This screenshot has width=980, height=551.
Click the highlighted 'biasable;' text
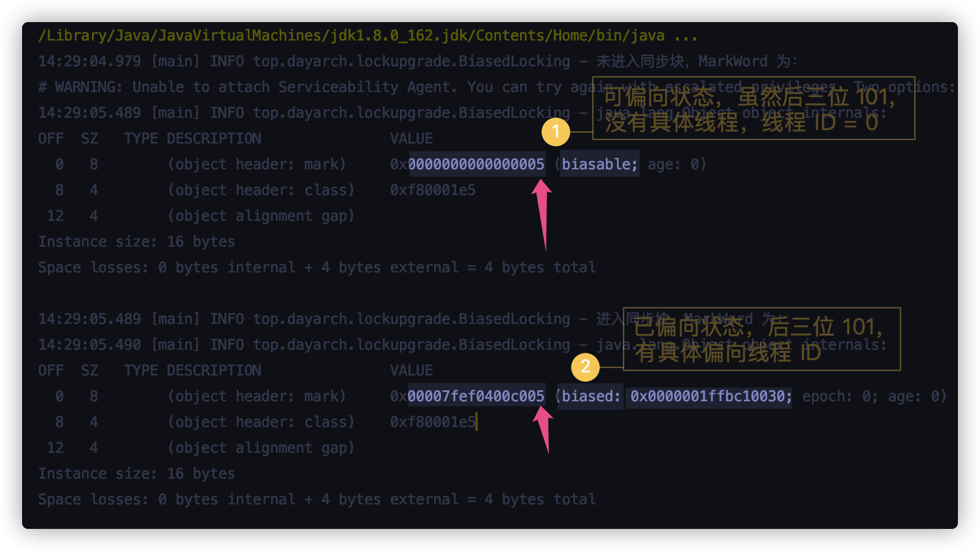[599, 164]
